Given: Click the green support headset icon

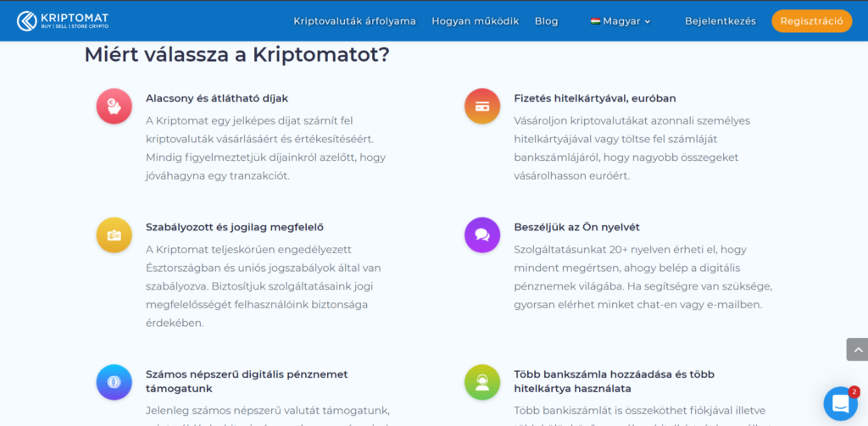Looking at the screenshot, I should 482,382.
